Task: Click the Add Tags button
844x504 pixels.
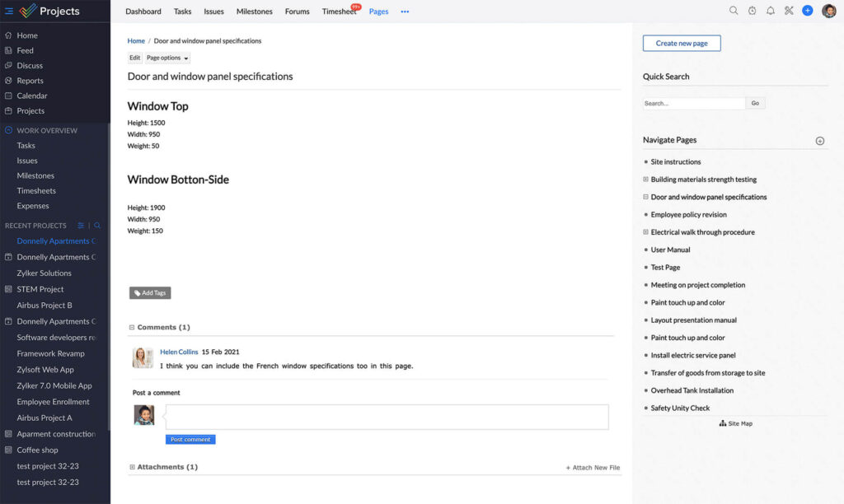Action: (150, 293)
